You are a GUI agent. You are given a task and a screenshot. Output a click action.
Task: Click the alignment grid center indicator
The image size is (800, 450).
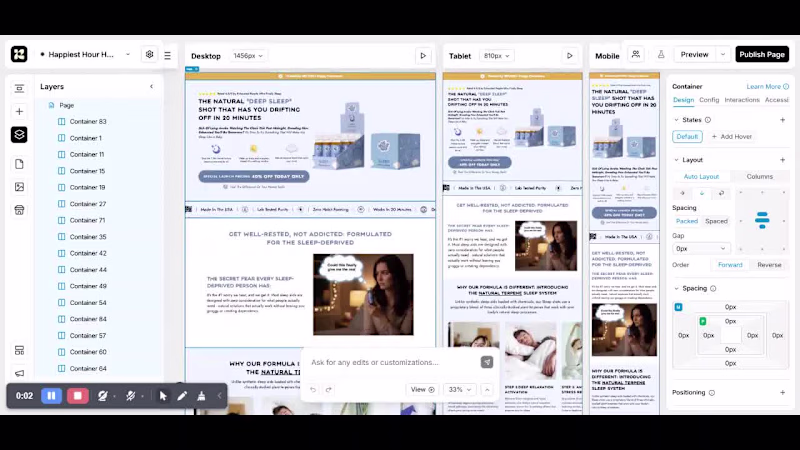pyautogui.click(x=762, y=220)
